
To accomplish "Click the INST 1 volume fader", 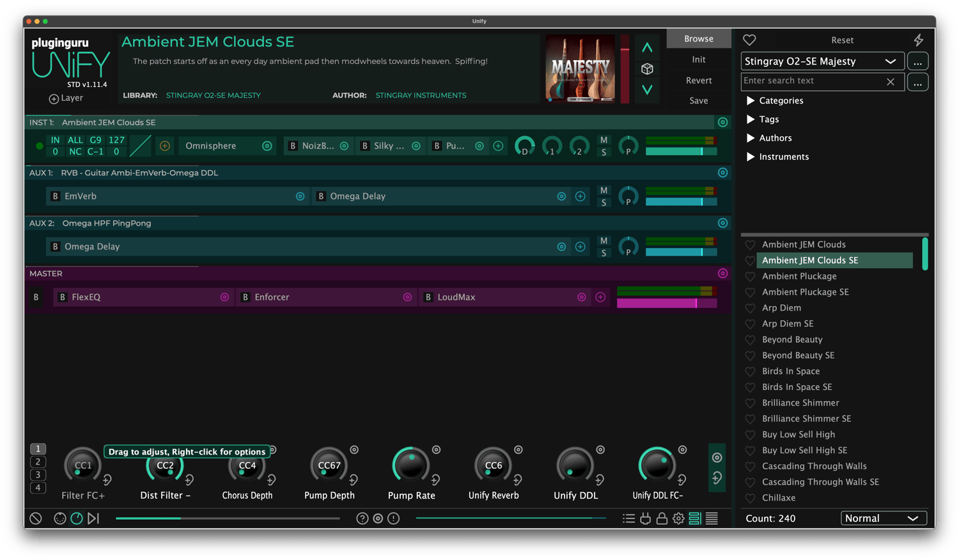I will 681,152.
